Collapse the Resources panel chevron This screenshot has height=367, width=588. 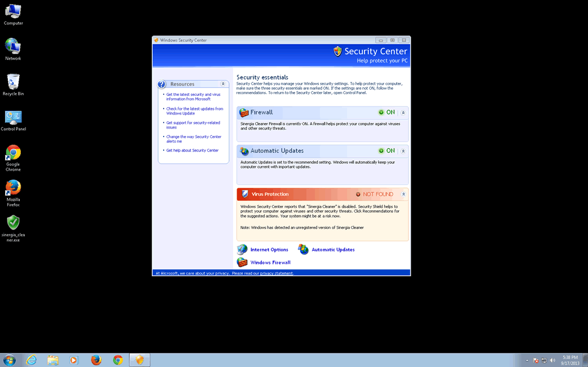pos(223,84)
